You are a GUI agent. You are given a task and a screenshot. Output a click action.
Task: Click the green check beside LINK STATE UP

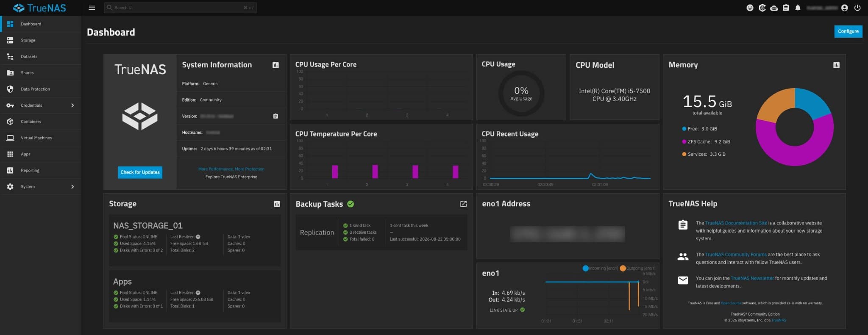coord(523,310)
